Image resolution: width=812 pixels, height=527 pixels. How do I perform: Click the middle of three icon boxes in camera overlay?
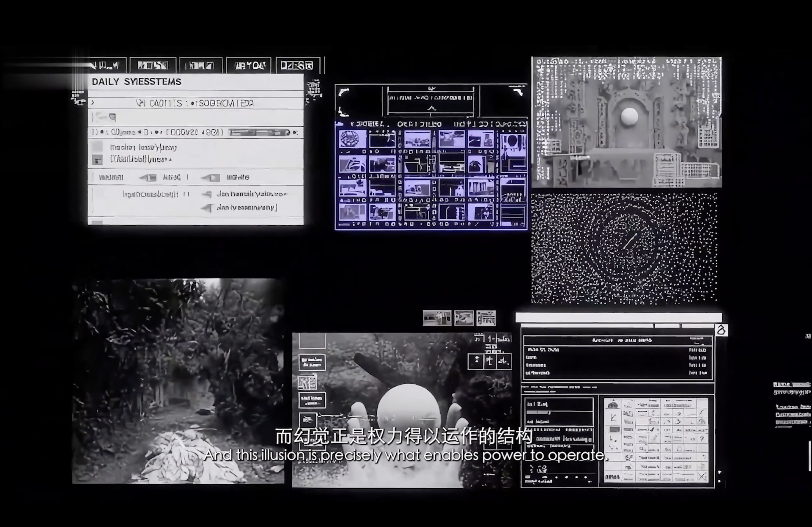click(490, 361)
